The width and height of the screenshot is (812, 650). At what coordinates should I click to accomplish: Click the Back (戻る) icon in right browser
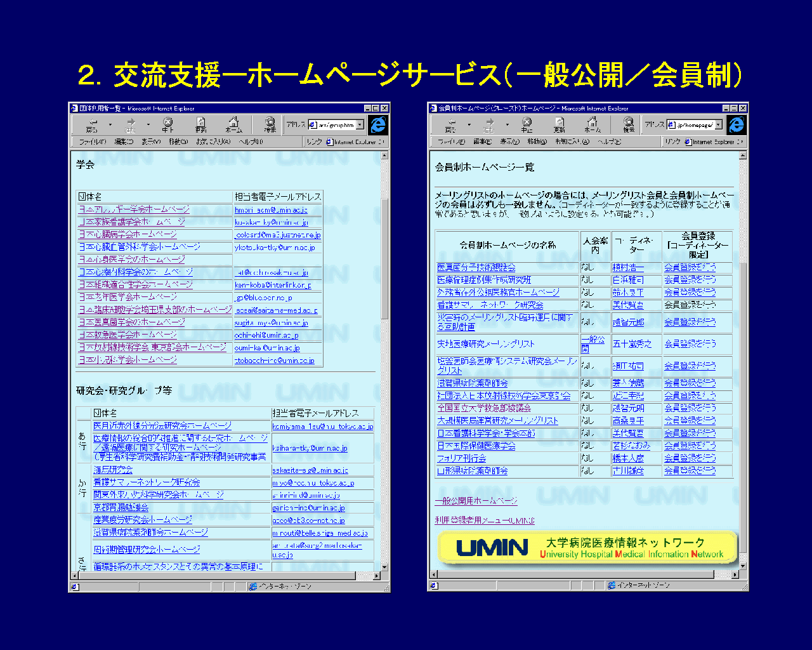451,124
